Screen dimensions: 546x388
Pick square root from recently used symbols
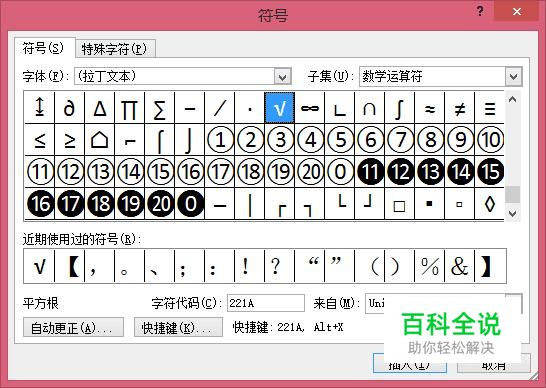(x=40, y=266)
